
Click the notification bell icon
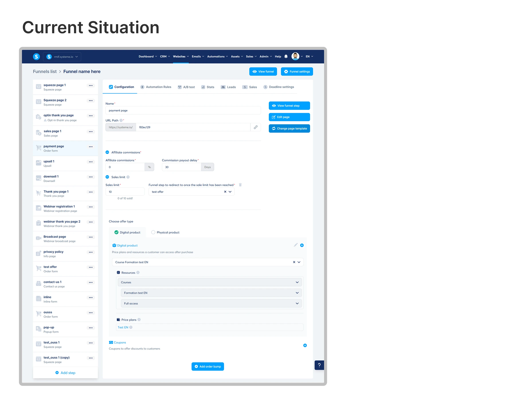click(286, 57)
